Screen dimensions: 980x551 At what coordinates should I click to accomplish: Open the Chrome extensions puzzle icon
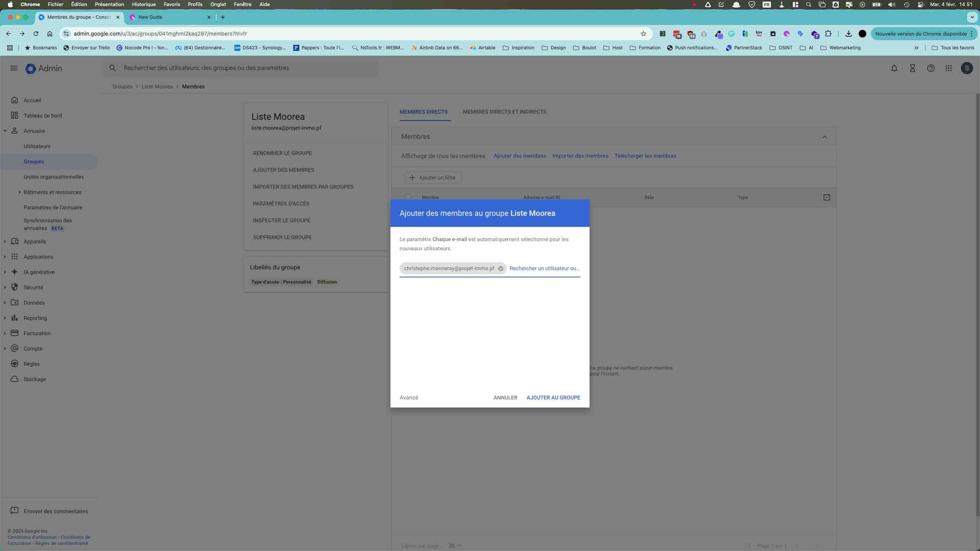click(828, 34)
